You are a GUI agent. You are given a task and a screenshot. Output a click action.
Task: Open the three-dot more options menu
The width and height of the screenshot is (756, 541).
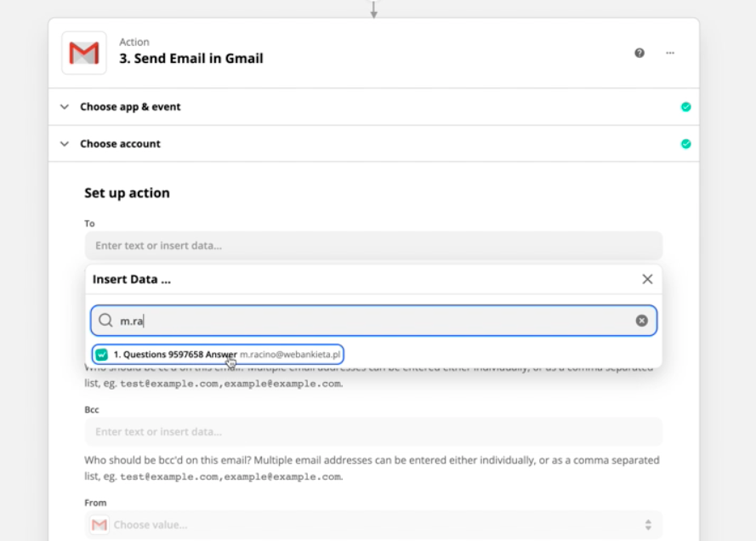click(x=670, y=53)
